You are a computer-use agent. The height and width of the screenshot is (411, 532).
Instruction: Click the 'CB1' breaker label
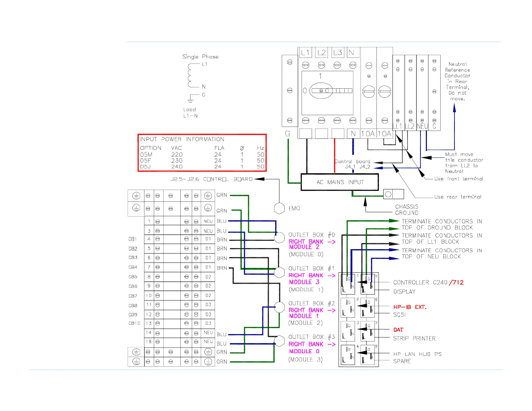(133, 239)
